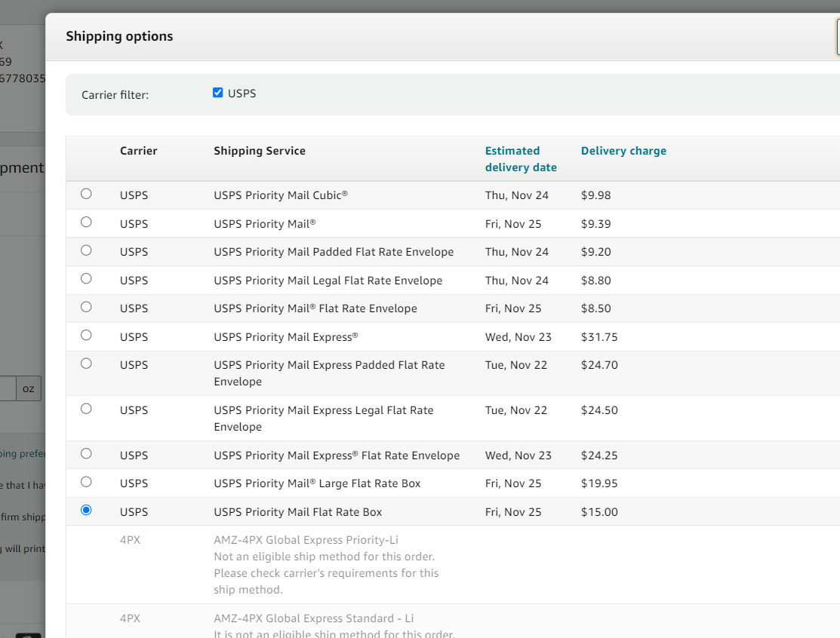Sort by Estimated delivery date
Image resolution: width=840 pixels, height=638 pixels.
[x=521, y=158]
